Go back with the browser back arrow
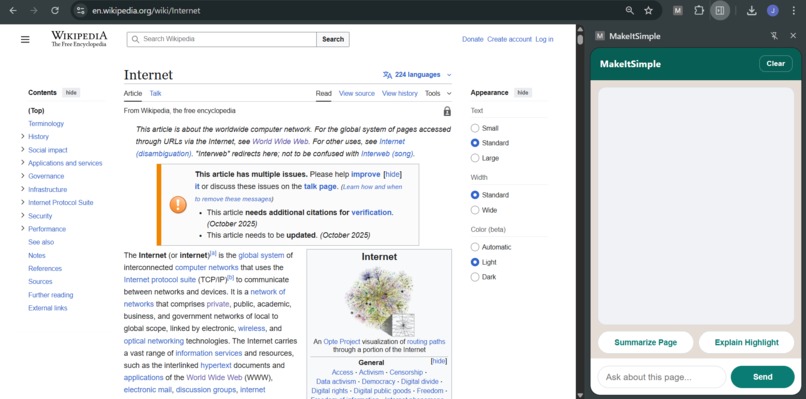This screenshot has width=806, height=399. coord(13,10)
